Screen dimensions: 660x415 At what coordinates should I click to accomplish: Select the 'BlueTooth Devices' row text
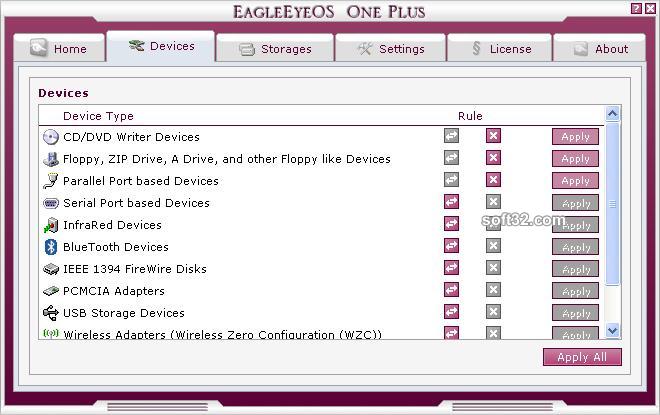coord(116,247)
